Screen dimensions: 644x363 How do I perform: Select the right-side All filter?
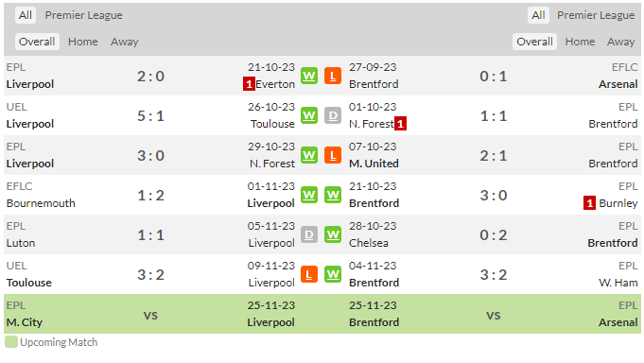coord(538,15)
